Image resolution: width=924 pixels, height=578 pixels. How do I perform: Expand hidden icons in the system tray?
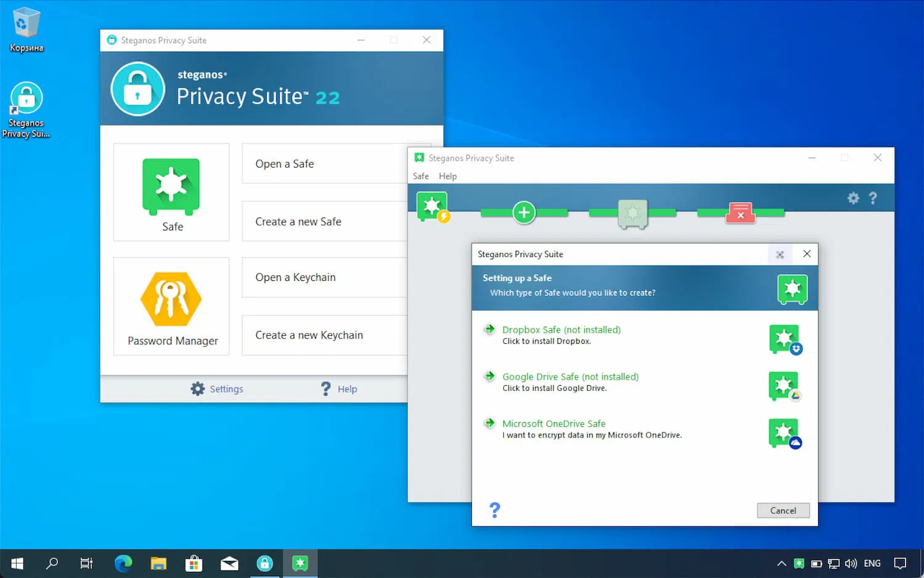781,563
